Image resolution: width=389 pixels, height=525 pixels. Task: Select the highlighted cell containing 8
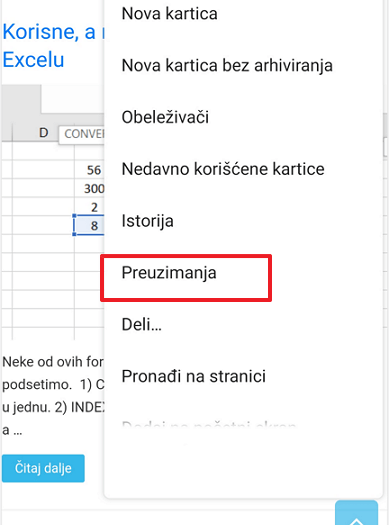coord(89,225)
